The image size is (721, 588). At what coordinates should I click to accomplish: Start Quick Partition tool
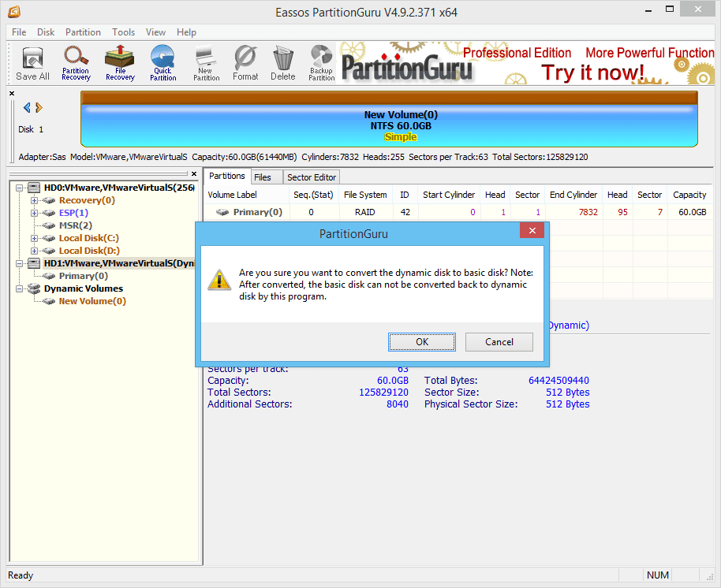point(163,64)
